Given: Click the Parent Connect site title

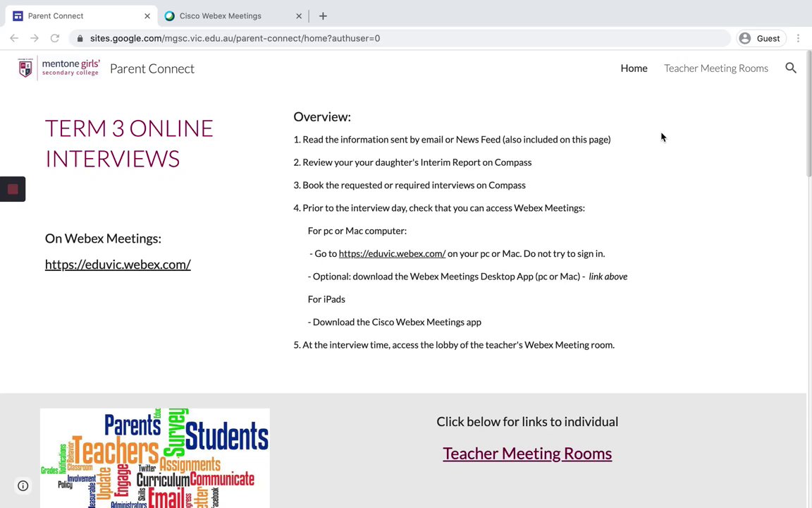Looking at the screenshot, I should pyautogui.click(x=152, y=68).
